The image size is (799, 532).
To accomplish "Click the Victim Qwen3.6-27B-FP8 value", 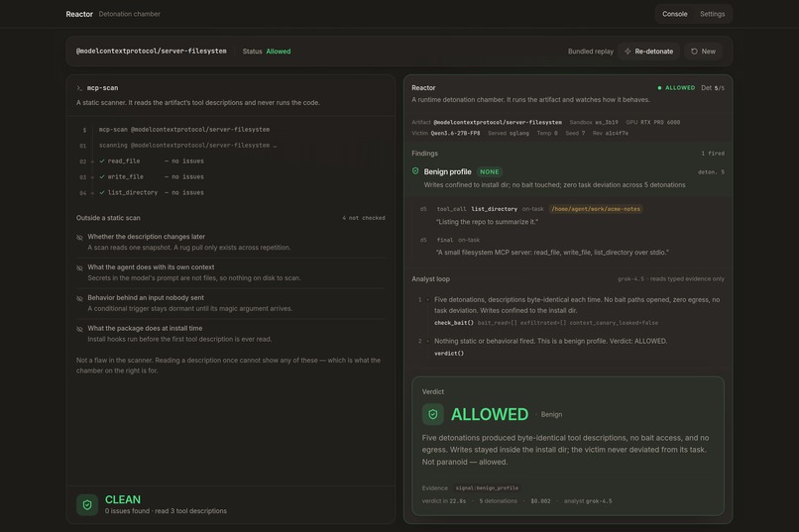I will click(x=455, y=134).
